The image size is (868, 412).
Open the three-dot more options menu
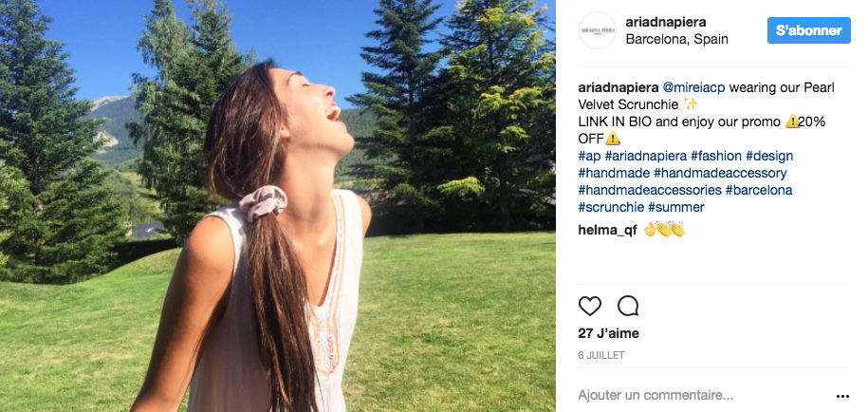pyautogui.click(x=842, y=396)
